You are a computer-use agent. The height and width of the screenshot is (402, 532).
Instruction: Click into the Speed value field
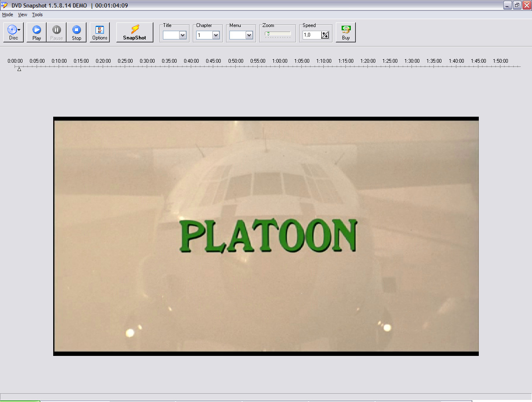click(312, 35)
